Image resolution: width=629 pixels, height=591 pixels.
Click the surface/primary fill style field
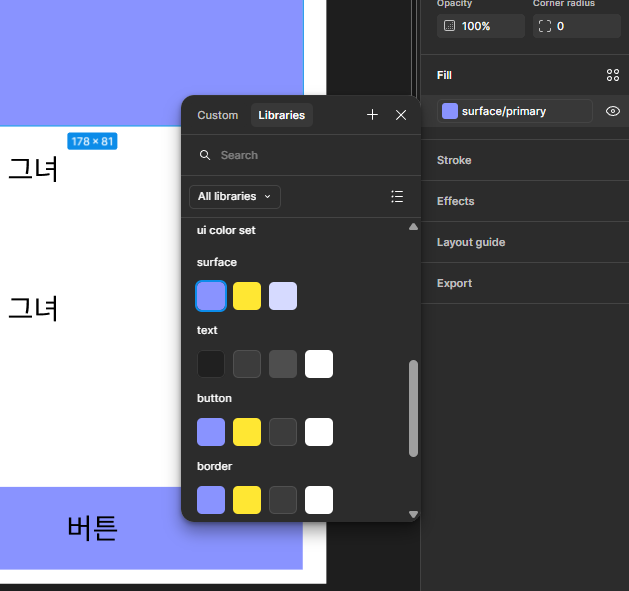pos(515,111)
